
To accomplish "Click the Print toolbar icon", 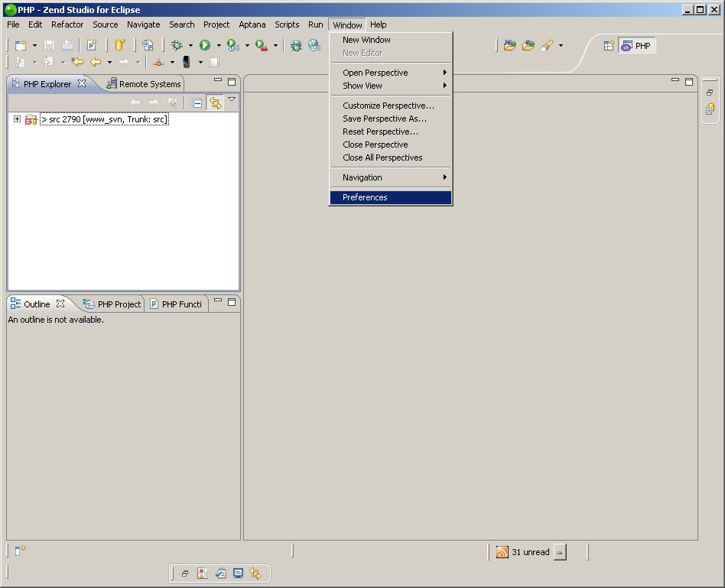I will click(x=67, y=45).
